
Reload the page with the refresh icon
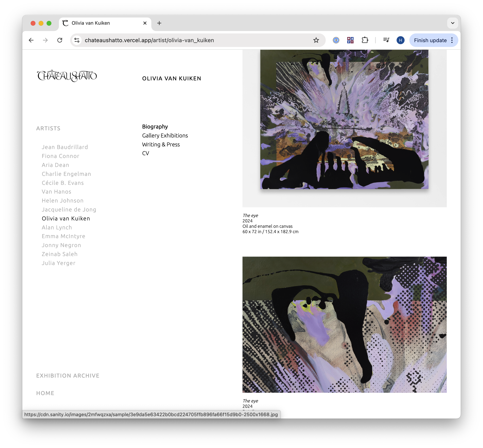[60, 40]
